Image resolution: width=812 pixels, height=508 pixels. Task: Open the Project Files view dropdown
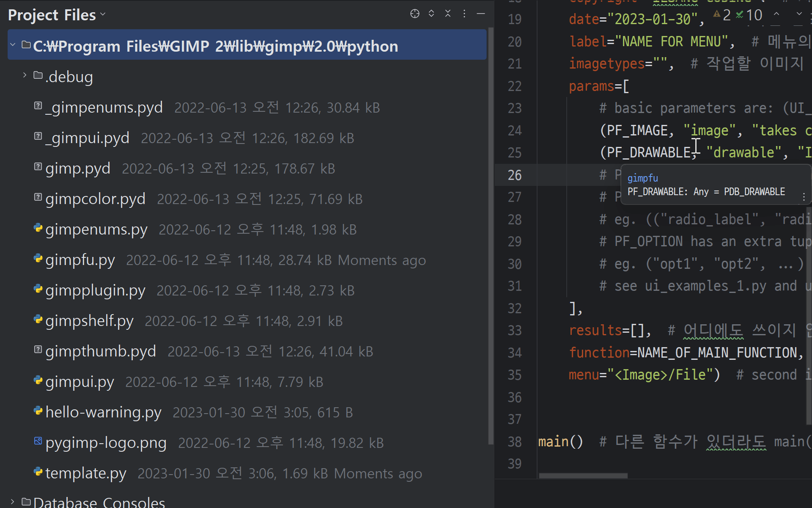(57, 15)
